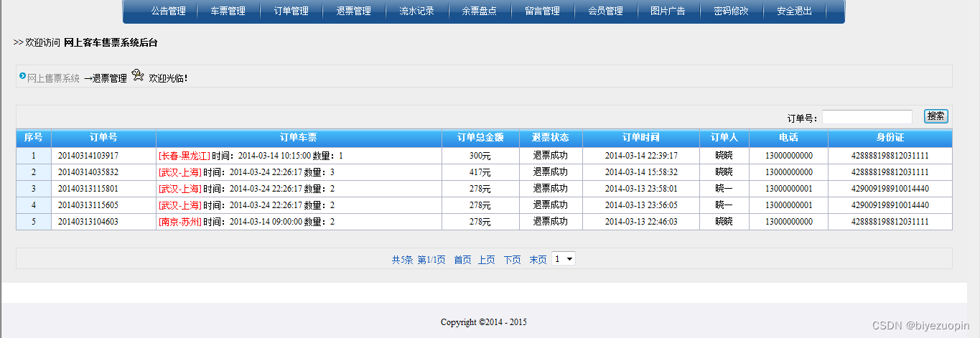Screen dimensions: 980x338
Task: Click the 下页 next page link
Action: click(x=512, y=260)
